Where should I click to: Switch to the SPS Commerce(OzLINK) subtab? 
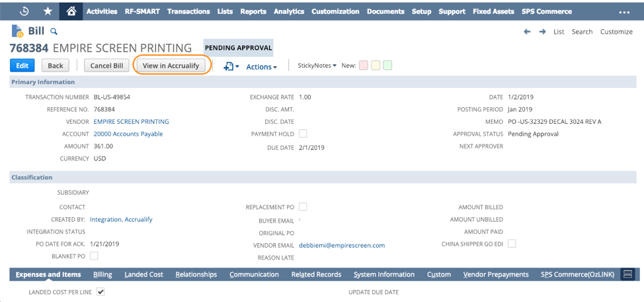click(577, 274)
